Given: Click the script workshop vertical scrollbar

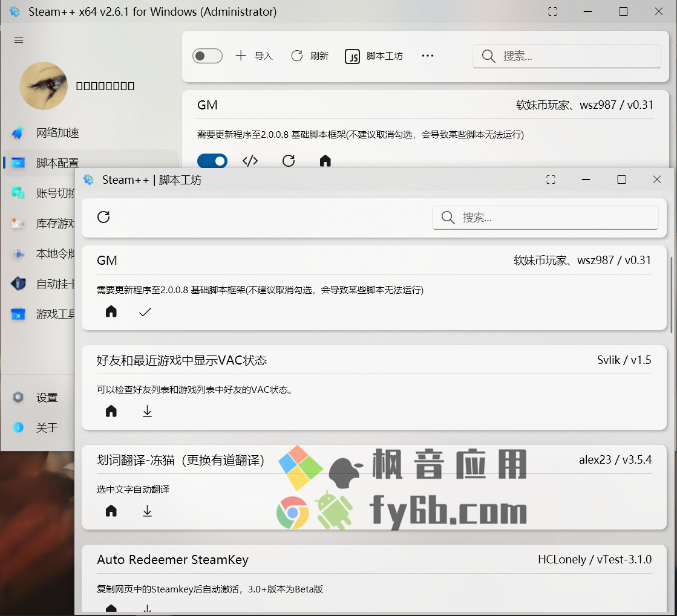Looking at the screenshot, I should click(671, 295).
